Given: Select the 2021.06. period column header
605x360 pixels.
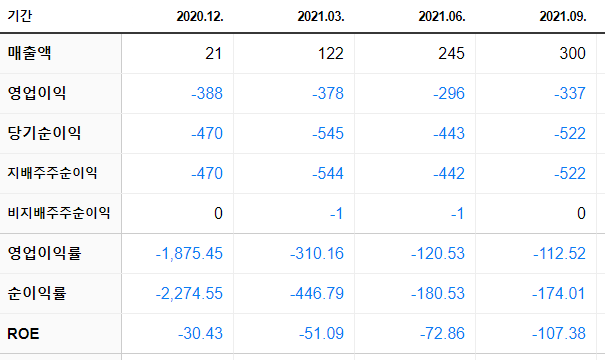Looking at the screenshot, I should (442, 16).
